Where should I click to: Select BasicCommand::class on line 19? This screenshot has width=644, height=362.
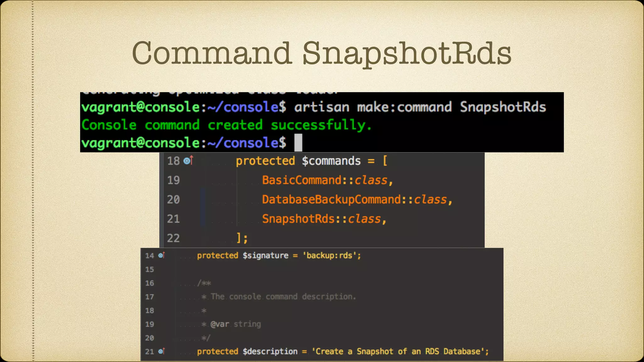click(327, 180)
